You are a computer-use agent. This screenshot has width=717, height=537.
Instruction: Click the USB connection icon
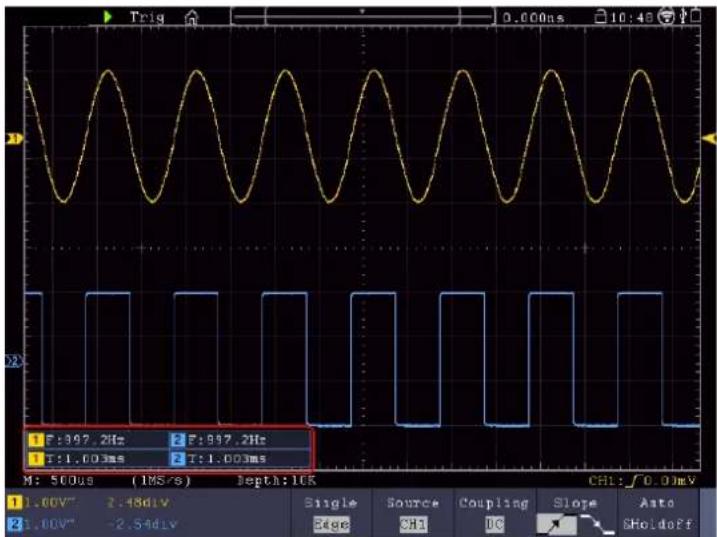click(683, 16)
